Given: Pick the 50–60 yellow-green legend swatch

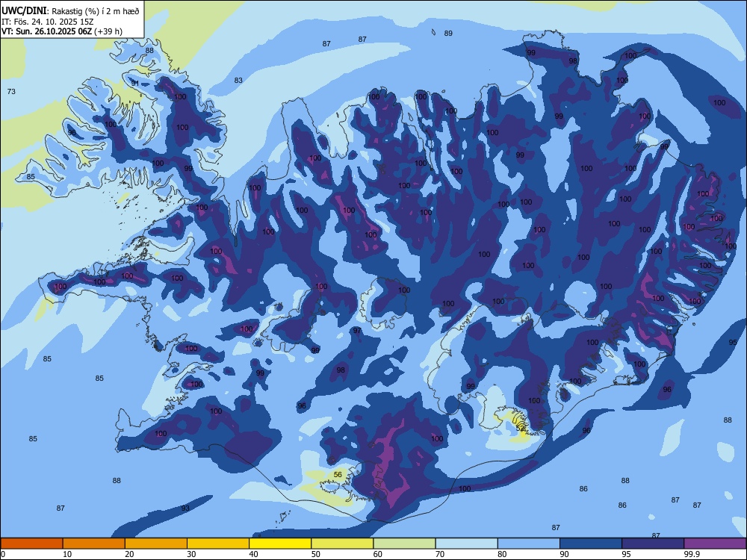Looking at the screenshot, I should (342, 544).
